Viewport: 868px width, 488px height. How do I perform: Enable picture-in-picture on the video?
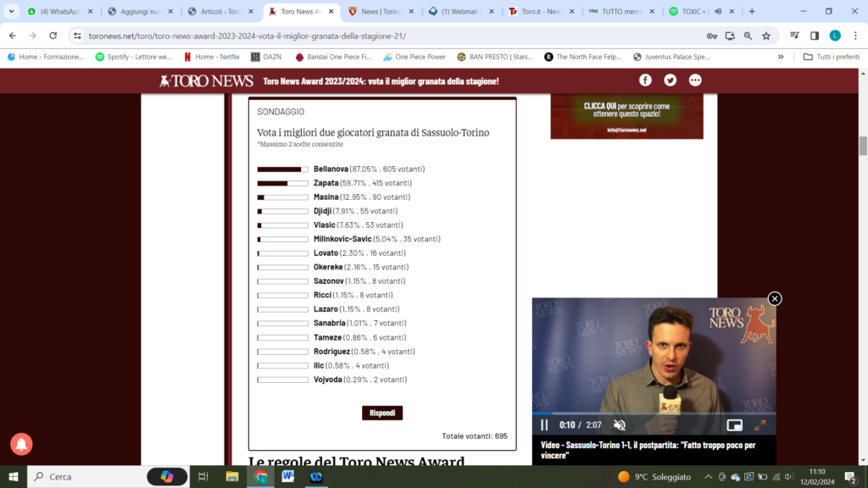734,425
